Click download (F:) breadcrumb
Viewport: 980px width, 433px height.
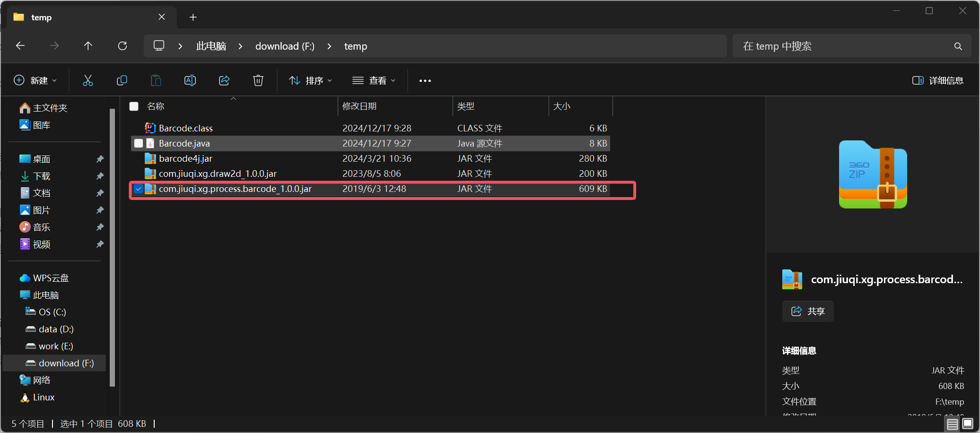coord(285,46)
